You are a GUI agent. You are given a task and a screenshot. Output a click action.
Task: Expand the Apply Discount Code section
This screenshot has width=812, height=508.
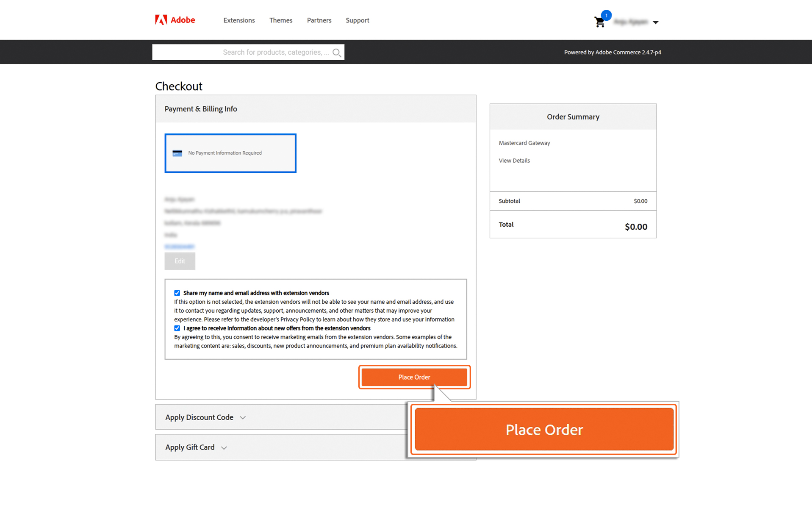click(x=205, y=417)
